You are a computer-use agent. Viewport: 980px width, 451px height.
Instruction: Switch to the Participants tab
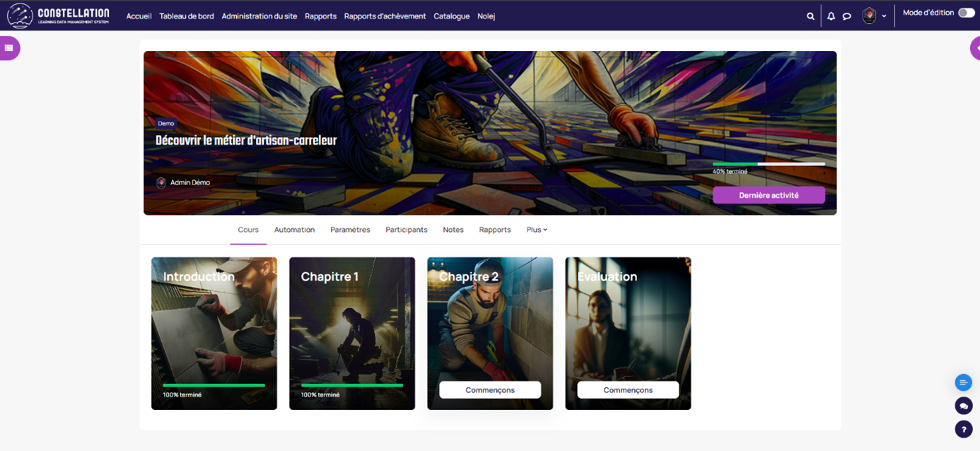pos(406,230)
